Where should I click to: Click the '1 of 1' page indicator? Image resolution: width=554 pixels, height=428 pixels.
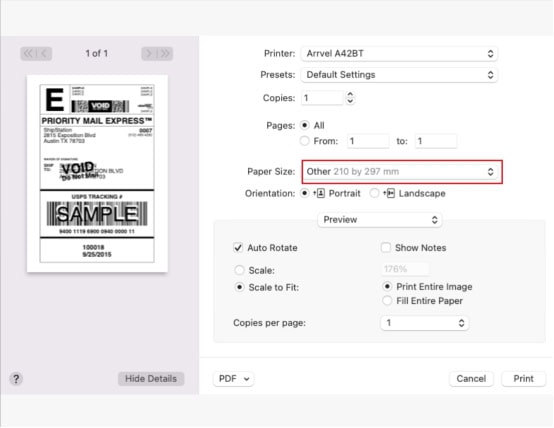(x=96, y=54)
